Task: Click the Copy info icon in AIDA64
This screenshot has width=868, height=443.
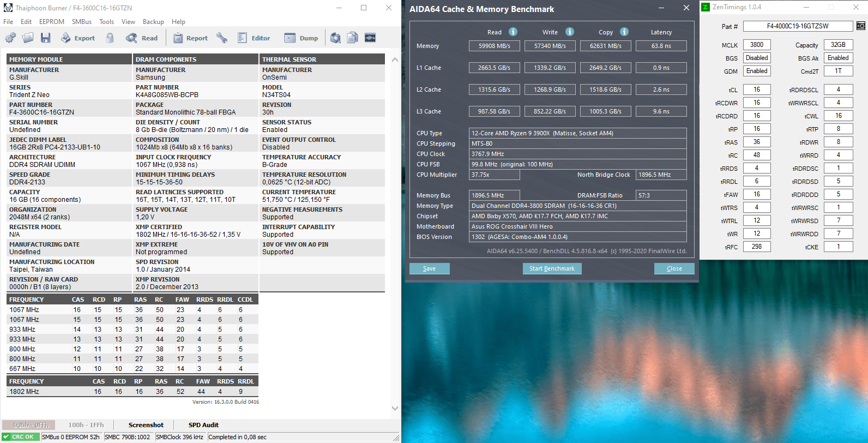Action: coord(624,32)
